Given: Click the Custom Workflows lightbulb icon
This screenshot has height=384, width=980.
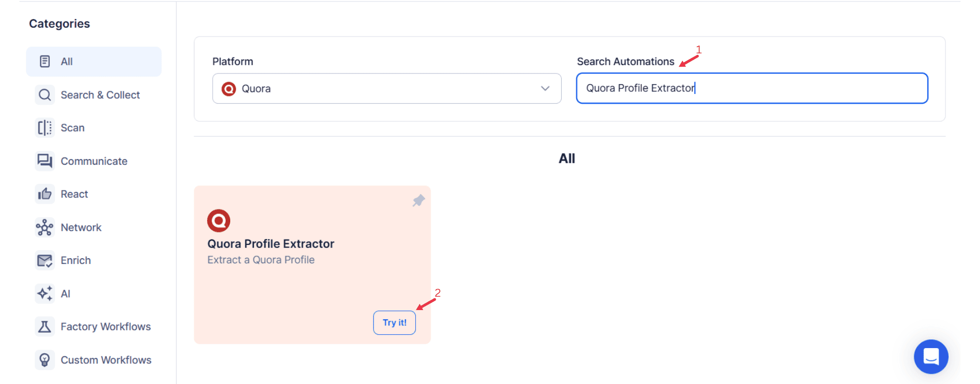Looking at the screenshot, I should tap(45, 360).
